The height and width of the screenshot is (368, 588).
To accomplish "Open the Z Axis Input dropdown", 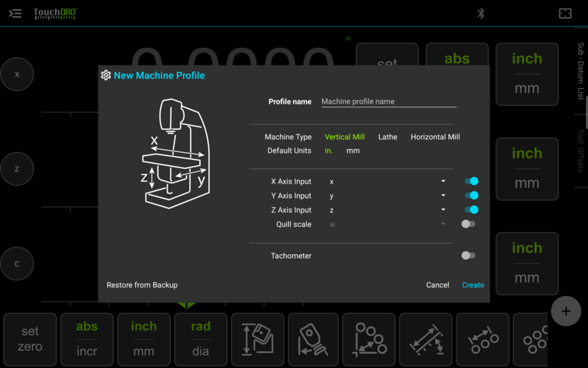I will [388, 210].
